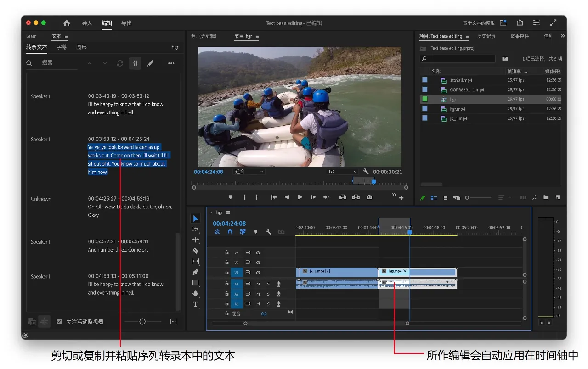Click the magnet snap icon in the timeline
This screenshot has height=369, width=588.
tap(229, 232)
